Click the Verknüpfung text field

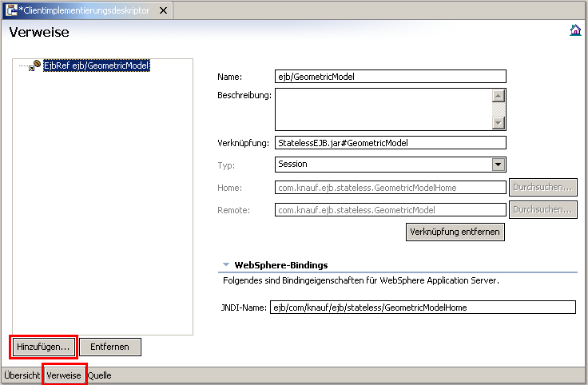(x=390, y=143)
